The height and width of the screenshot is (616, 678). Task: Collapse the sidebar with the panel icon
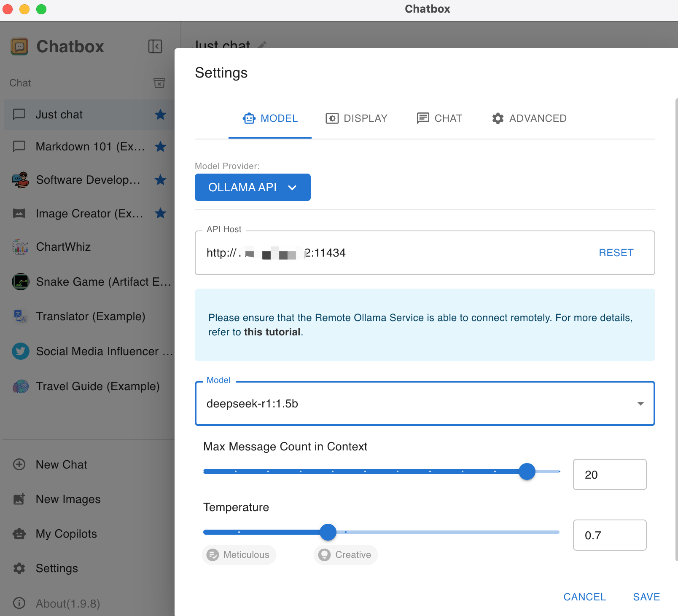click(x=155, y=46)
